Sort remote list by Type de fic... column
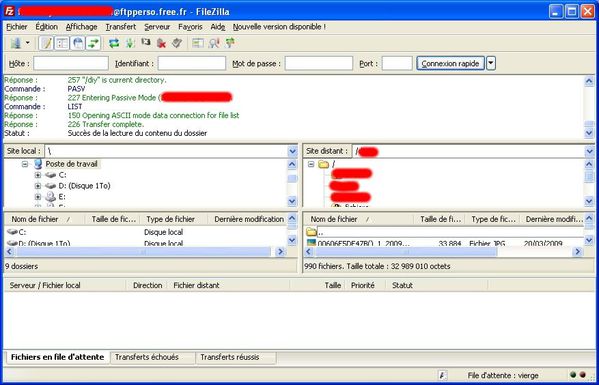 click(493, 219)
